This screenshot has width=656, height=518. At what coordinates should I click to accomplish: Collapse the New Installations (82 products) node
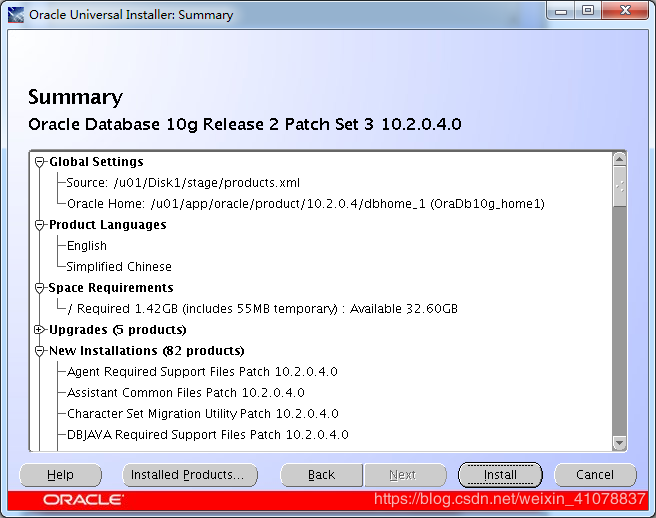point(40,351)
